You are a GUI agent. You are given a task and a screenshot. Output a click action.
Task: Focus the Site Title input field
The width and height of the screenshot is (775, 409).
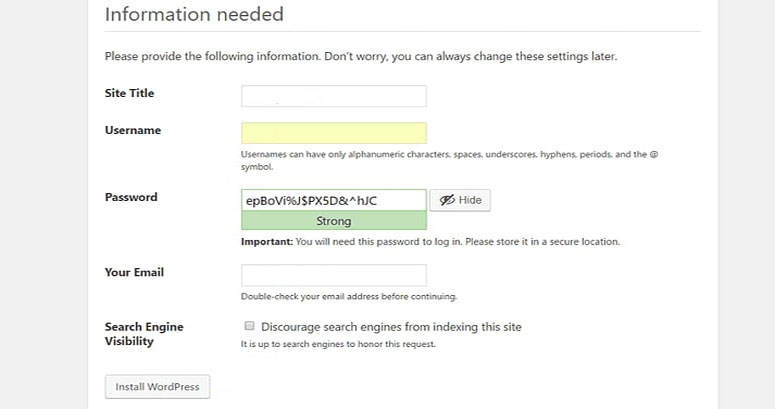[333, 96]
